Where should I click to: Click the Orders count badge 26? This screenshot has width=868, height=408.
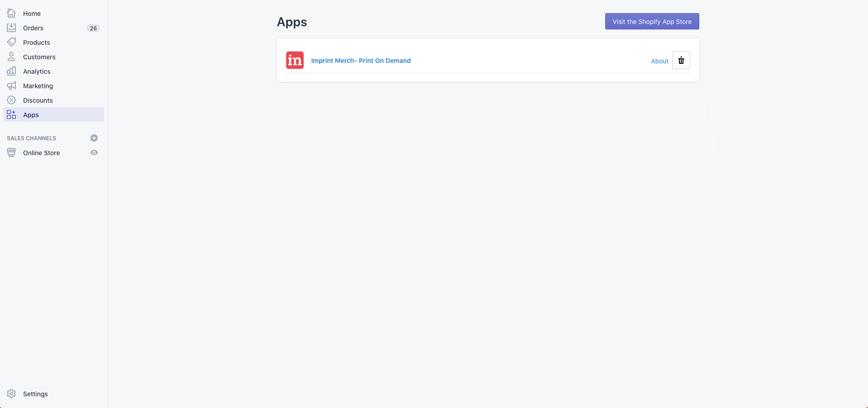[x=93, y=28]
